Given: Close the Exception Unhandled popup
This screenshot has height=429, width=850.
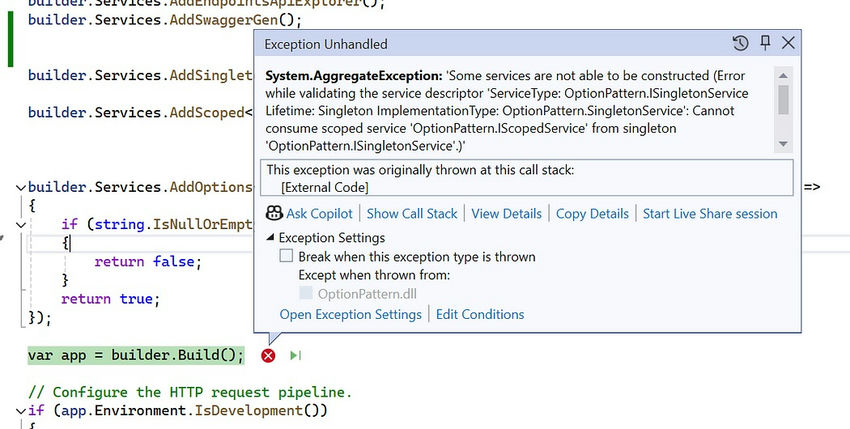Looking at the screenshot, I should tap(788, 43).
